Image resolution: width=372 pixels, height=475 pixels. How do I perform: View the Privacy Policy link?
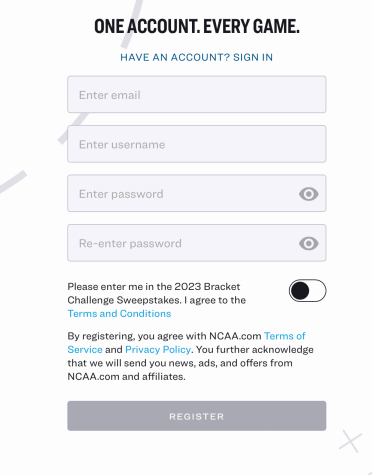(158, 350)
